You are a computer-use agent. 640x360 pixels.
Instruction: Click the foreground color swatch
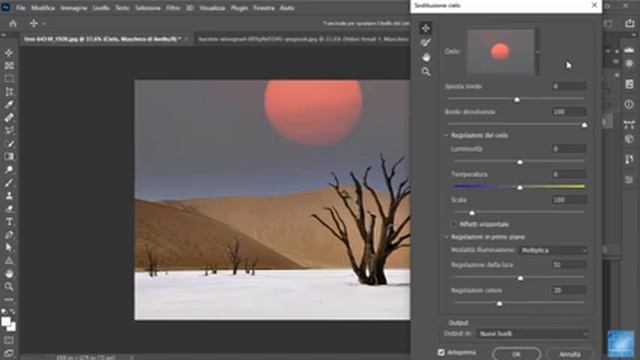(x=6, y=322)
